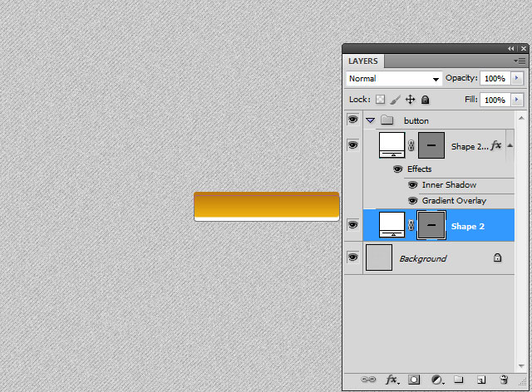Image resolution: width=532 pixels, height=392 pixels.
Task: Collapse effects list on Shape 2 copy
Action: (510, 145)
